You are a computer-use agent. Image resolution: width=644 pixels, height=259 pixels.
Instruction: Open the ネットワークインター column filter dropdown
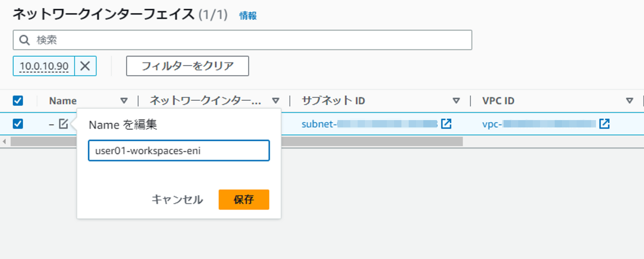[276, 100]
